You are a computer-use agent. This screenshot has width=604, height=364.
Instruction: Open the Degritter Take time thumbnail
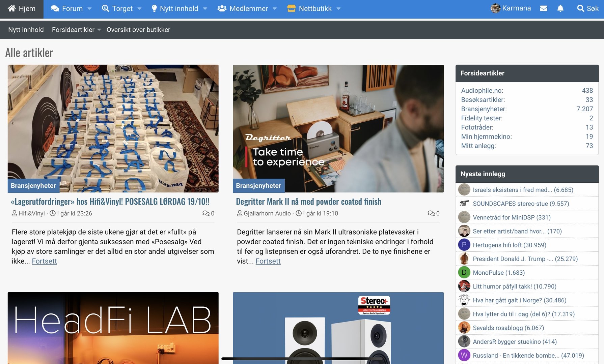click(338, 128)
